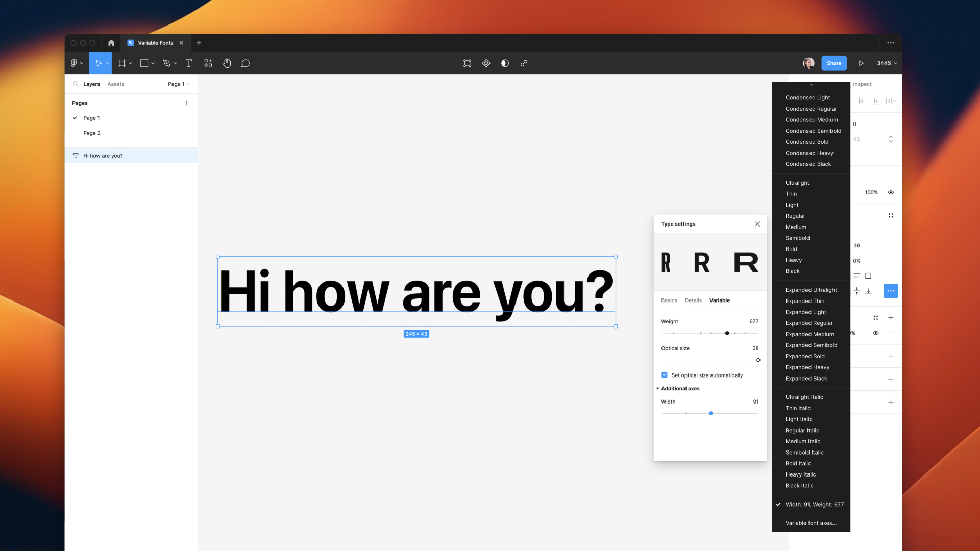This screenshot has width=980, height=551.
Task: Click the Create link icon
Action: click(x=524, y=63)
